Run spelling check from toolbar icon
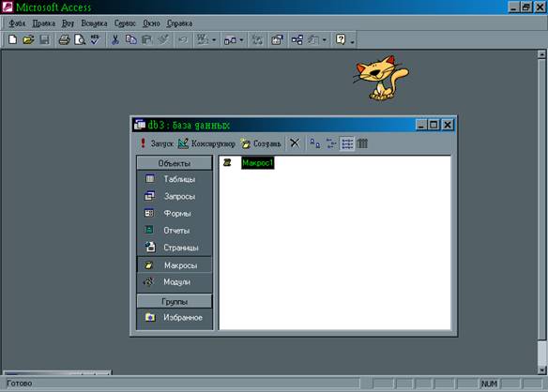The width and height of the screenshot is (548, 392). 95,39
